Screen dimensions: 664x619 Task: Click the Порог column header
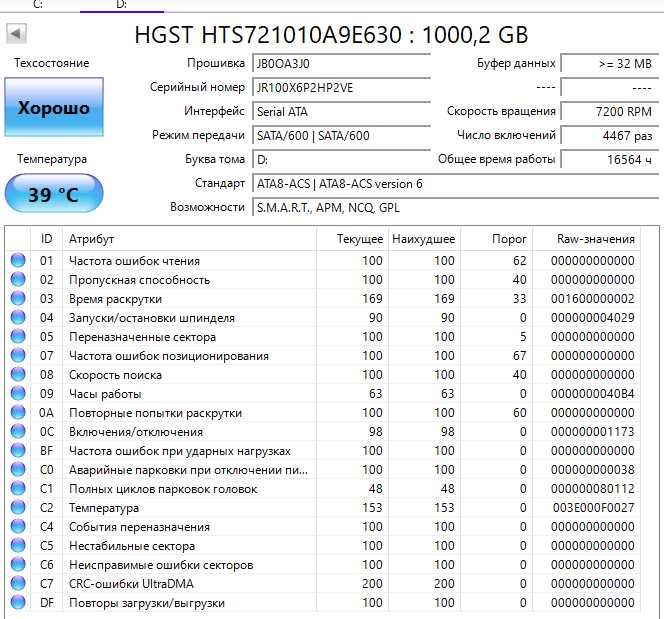[496, 239]
